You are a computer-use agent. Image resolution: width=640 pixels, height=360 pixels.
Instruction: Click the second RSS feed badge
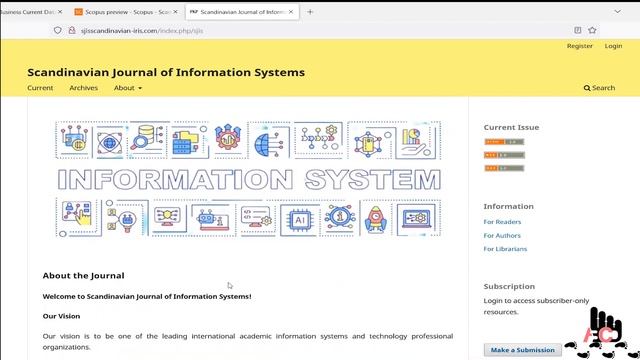(x=504, y=155)
